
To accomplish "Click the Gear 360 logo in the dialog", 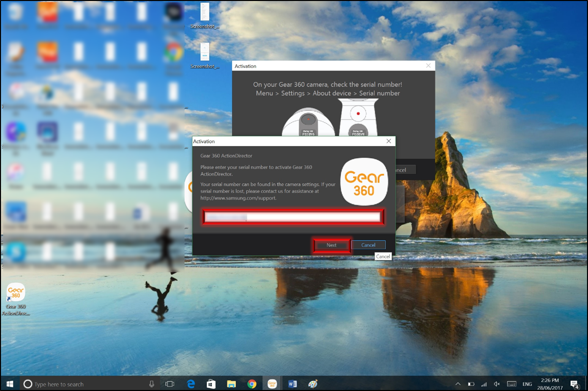I will pos(364,182).
